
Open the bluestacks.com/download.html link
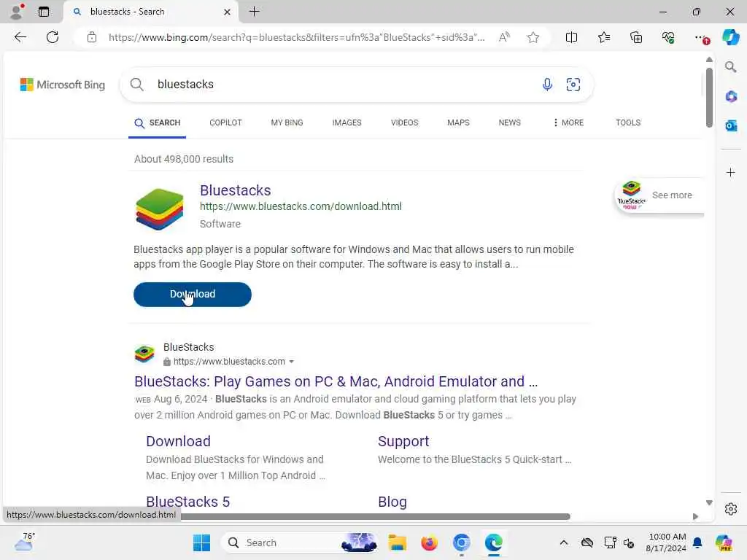[301, 206]
